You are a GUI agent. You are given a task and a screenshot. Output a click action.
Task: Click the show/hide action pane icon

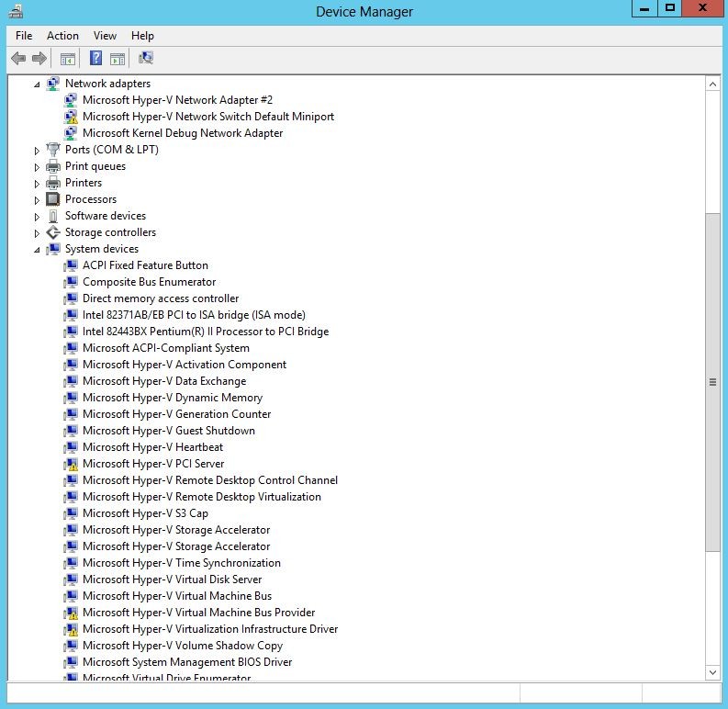(x=118, y=59)
